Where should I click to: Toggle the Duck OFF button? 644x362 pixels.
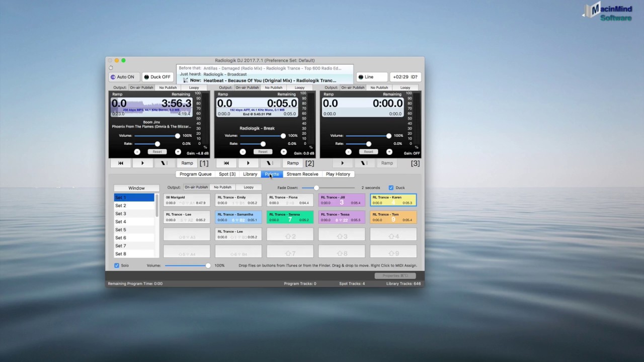pyautogui.click(x=158, y=77)
